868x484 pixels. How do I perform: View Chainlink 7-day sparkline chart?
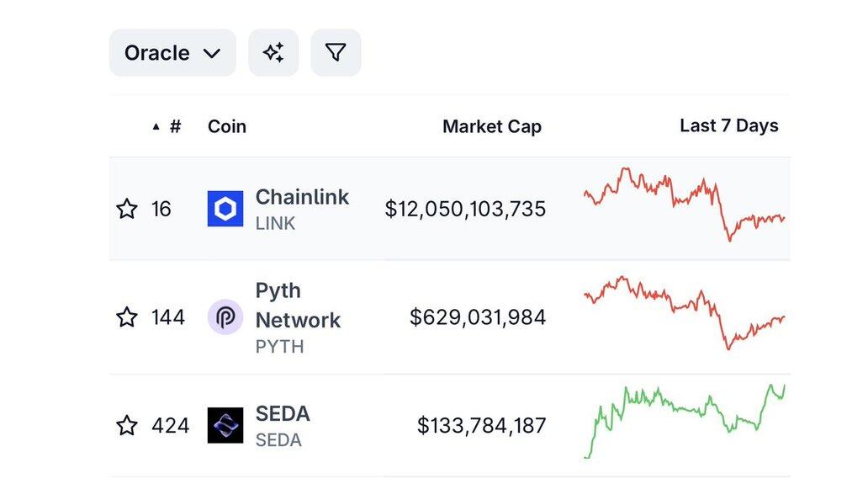coord(684,204)
